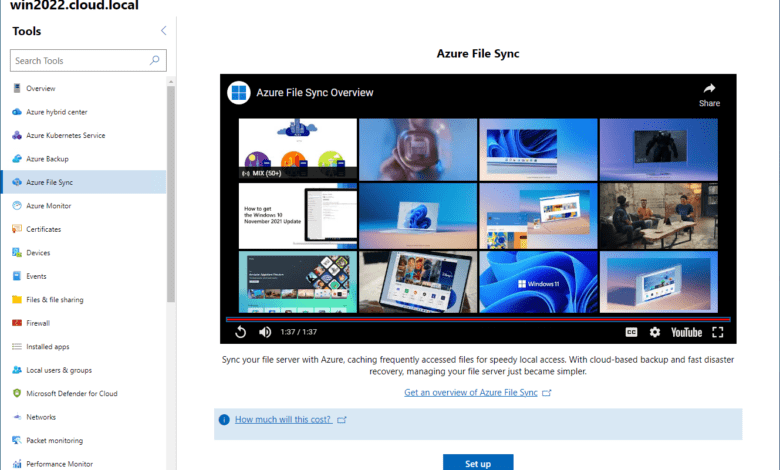Select the Firewall icon
Viewport: 780px width, 470px height.
click(x=17, y=323)
